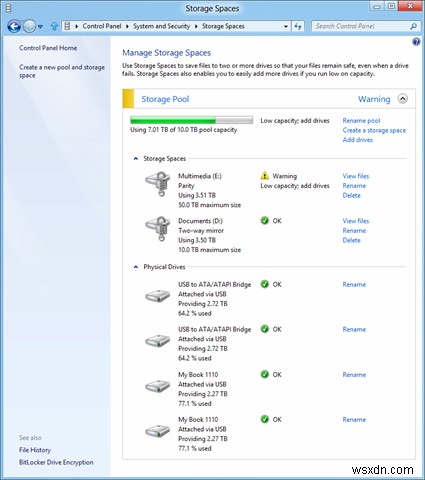This screenshot has width=425, height=480.
Task: Click 'Using 7.01 TB of 10.0 TB' text
Action: (183, 130)
